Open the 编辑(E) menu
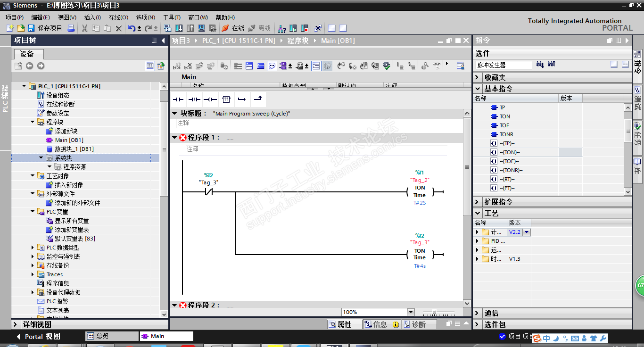Image resolution: width=644 pixels, height=347 pixels. [x=41, y=17]
